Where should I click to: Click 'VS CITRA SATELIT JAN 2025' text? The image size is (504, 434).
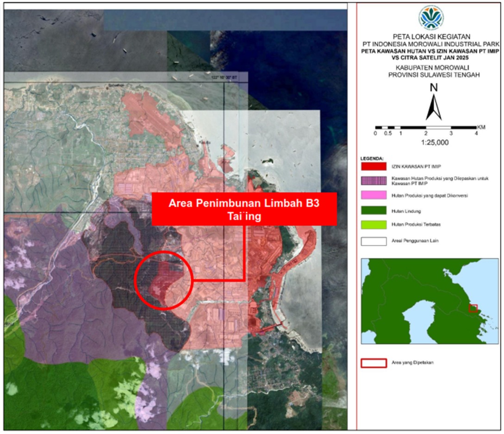tap(430, 58)
